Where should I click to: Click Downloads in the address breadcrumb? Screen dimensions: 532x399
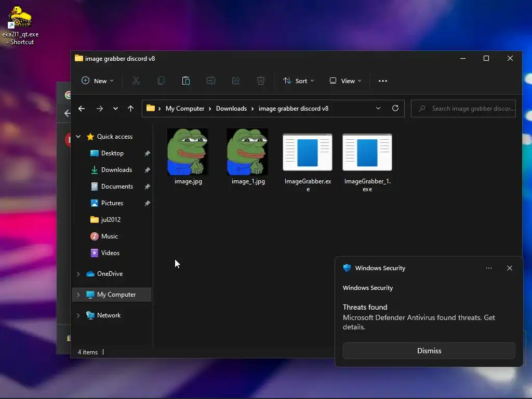(231, 109)
